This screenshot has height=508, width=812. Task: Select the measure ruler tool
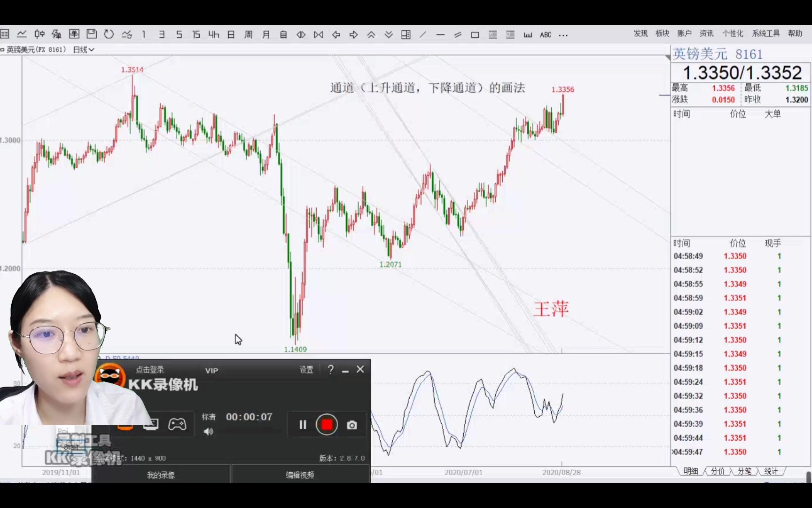(528, 34)
